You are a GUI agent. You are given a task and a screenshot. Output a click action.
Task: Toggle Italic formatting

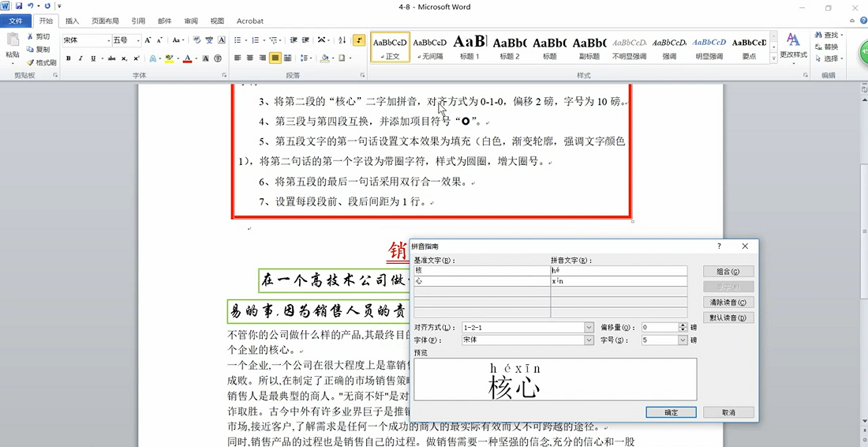point(80,58)
